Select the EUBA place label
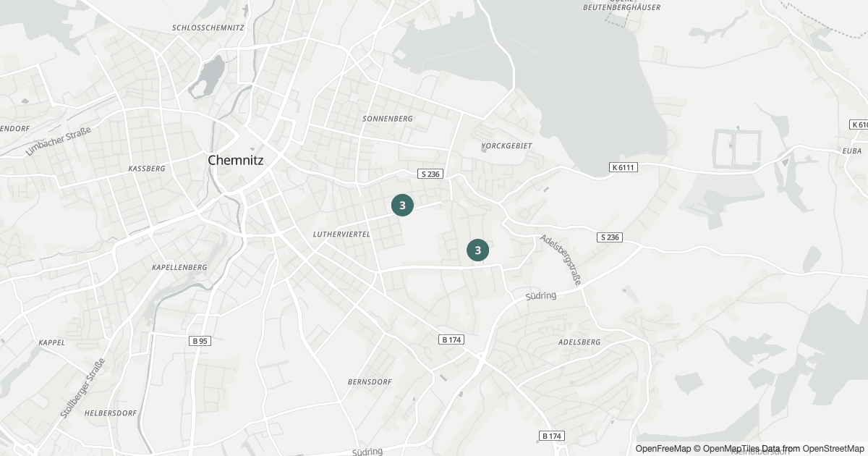The width and height of the screenshot is (868, 456). pyautogui.click(x=852, y=151)
